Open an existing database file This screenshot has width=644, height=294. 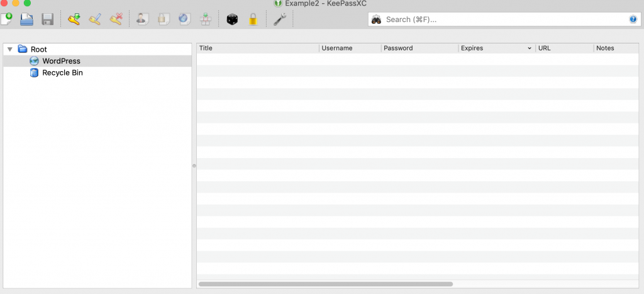point(27,20)
